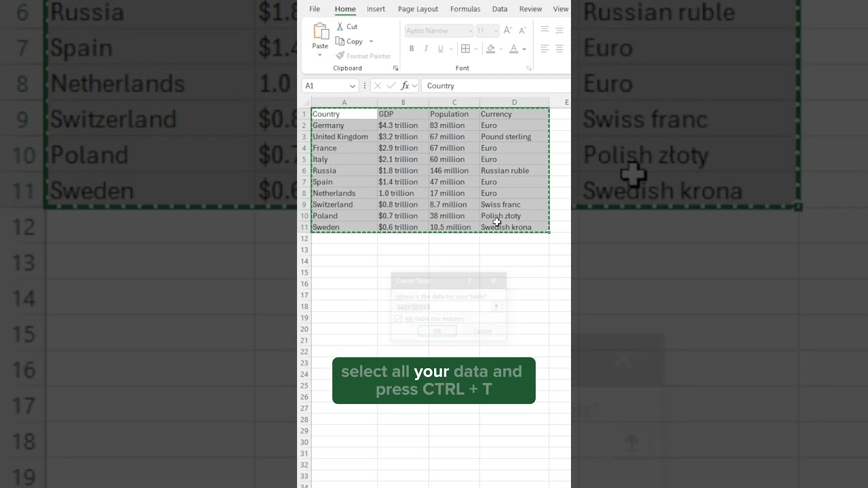Decrease font size with smaller A icon
Image resolution: width=868 pixels, height=488 pixels.
click(x=522, y=30)
